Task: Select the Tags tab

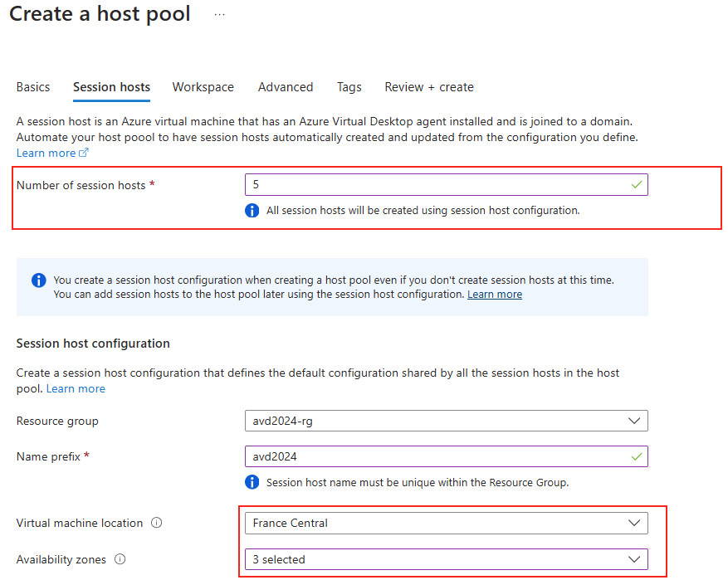Action: coord(349,87)
